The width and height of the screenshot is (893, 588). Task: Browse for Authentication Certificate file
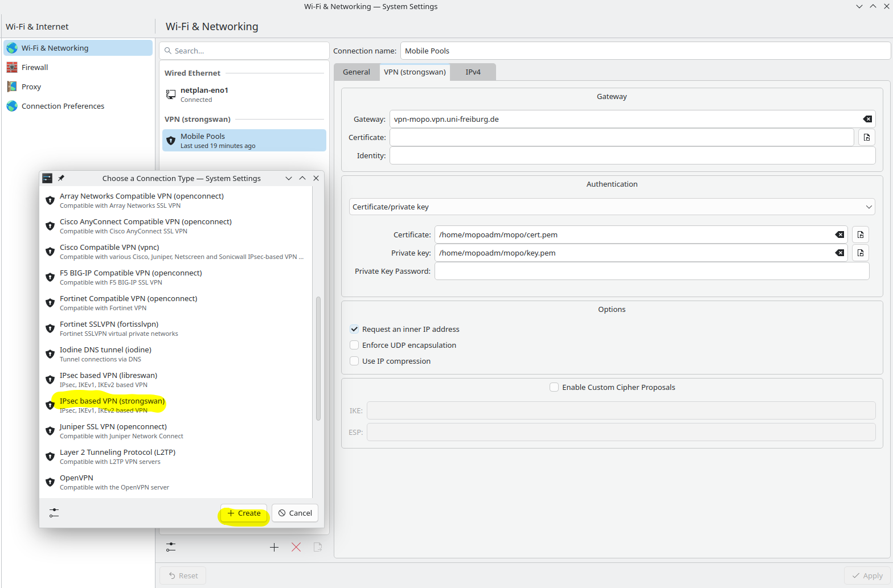tap(861, 235)
